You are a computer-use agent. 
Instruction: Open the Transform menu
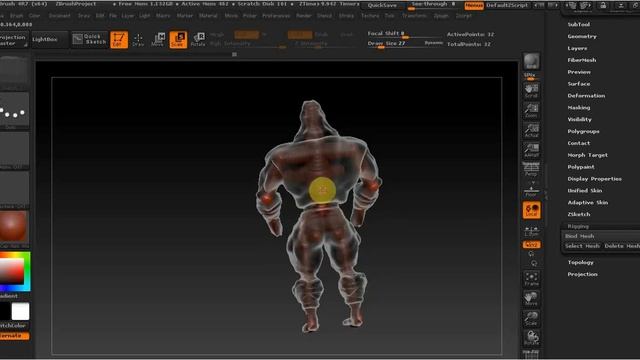[x=414, y=16]
